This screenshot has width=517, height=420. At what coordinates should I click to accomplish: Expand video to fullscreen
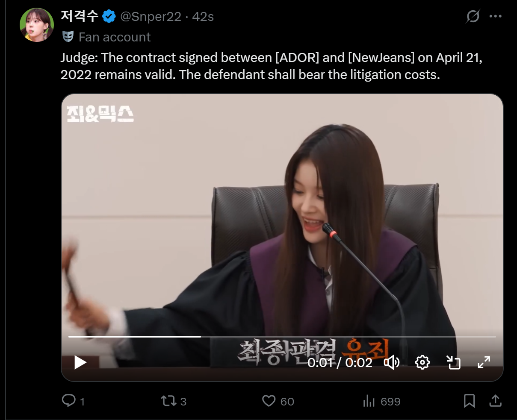click(484, 363)
